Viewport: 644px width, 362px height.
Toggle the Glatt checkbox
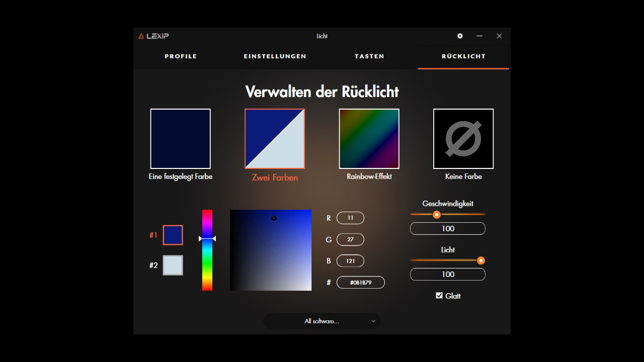tap(439, 296)
